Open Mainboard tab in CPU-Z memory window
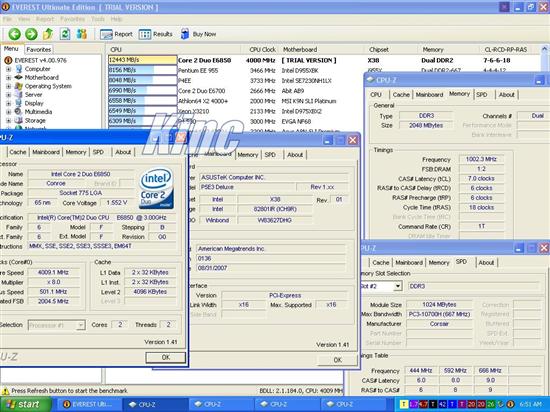This screenshot has height=412, width=550. (429, 95)
